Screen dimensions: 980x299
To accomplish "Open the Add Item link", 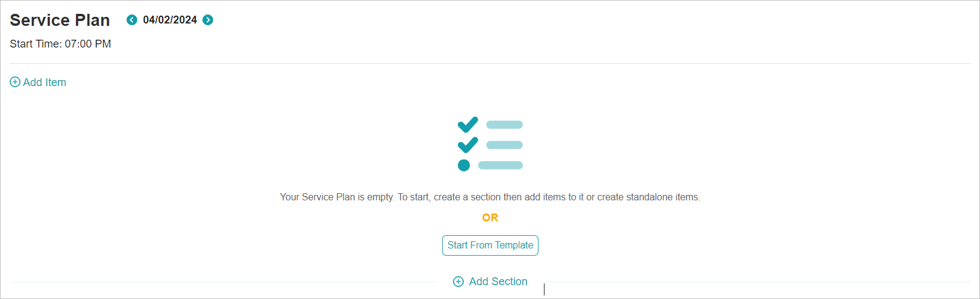I will coord(45,82).
